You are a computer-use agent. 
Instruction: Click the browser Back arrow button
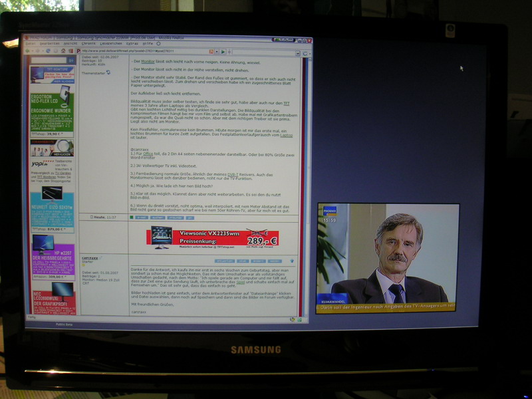pos(28,51)
